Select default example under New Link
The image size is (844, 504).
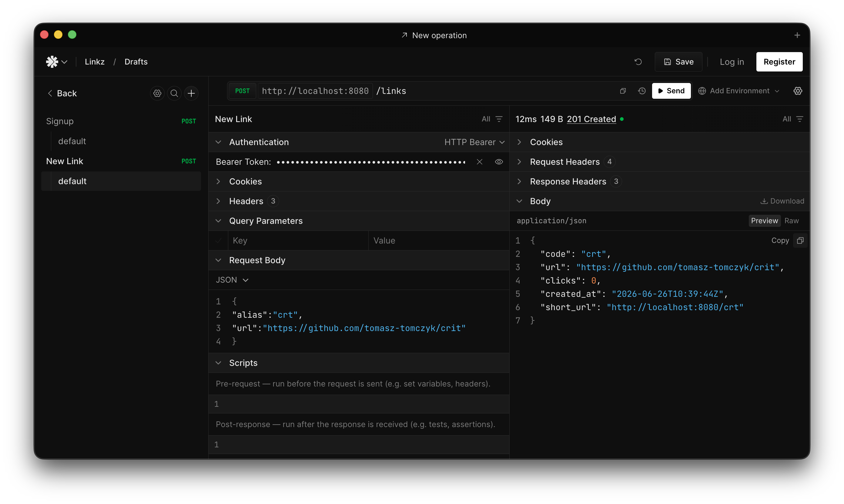point(121,181)
